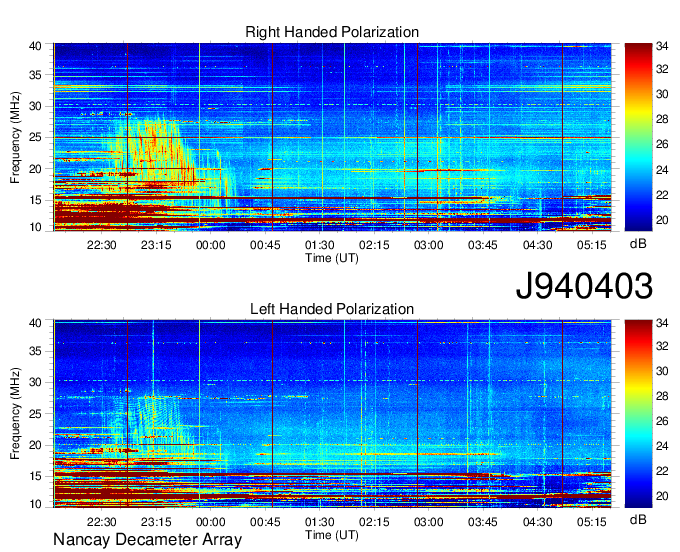Click the 00:00 time tick of Right Handed plot
This screenshot has width=680, height=552.
click(x=211, y=245)
